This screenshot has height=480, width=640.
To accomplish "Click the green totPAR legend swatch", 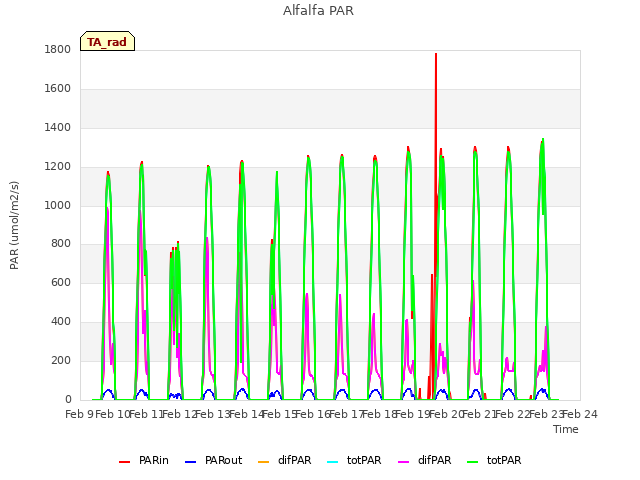I will [472, 462].
